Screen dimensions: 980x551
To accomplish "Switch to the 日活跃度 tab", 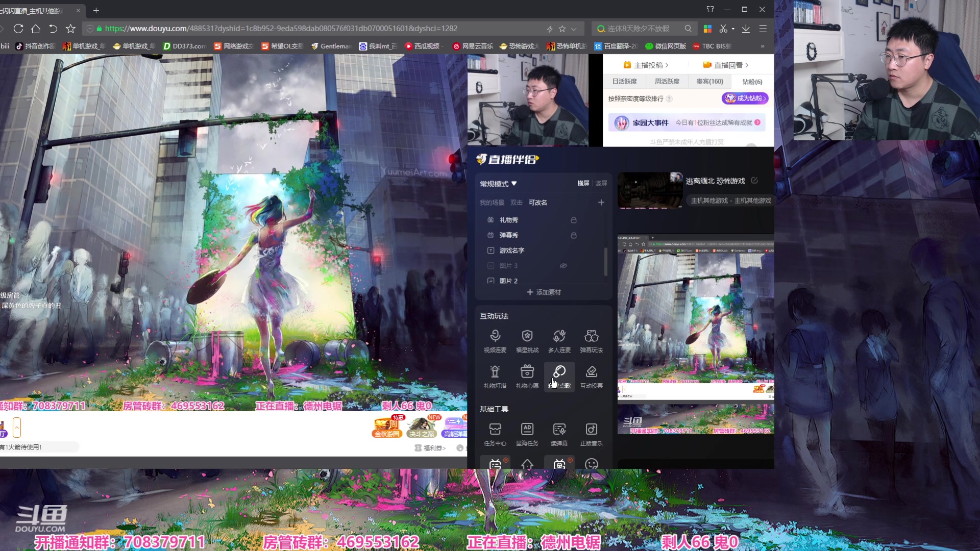I will click(x=625, y=82).
